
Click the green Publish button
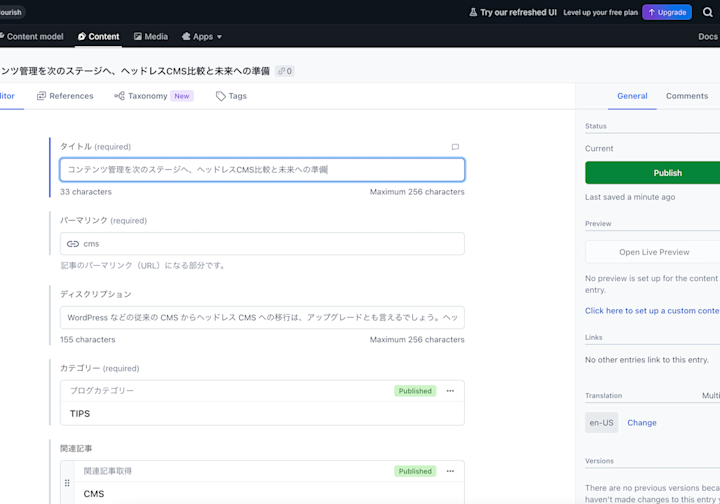(x=652, y=173)
